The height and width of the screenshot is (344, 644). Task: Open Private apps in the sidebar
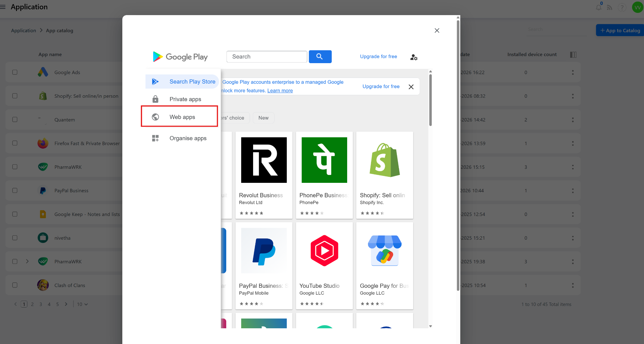coord(185,99)
